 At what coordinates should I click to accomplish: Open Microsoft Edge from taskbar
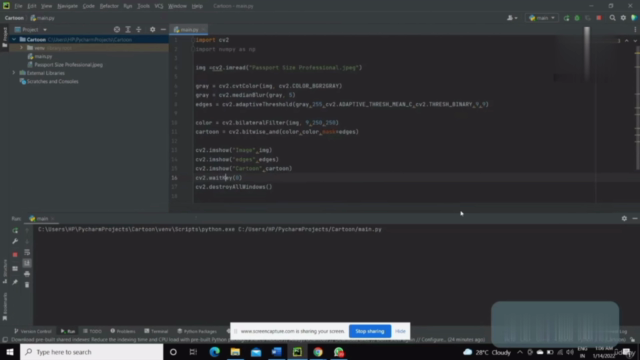tap(214, 352)
